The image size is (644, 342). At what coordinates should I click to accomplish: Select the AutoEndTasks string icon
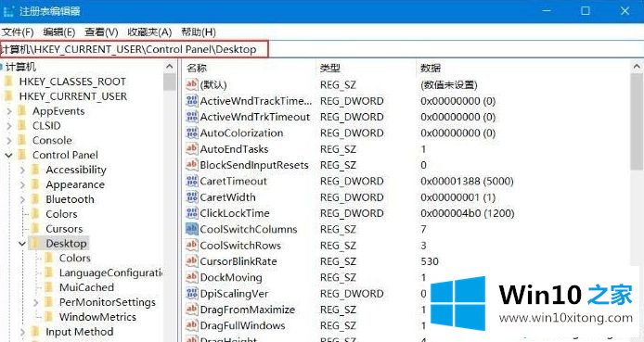coord(191,149)
